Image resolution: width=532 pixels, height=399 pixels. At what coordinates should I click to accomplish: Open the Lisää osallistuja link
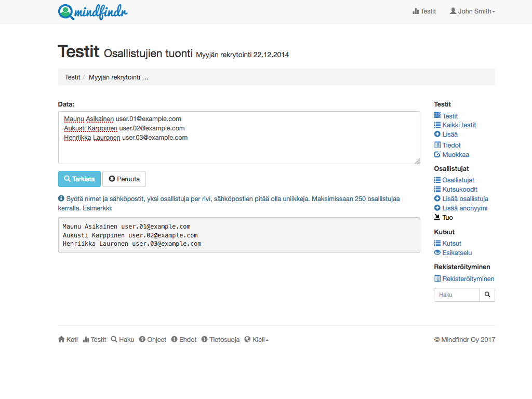(465, 199)
